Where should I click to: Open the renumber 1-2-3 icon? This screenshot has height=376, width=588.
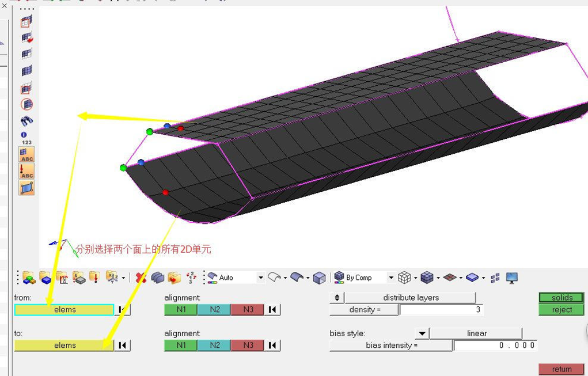(x=192, y=278)
